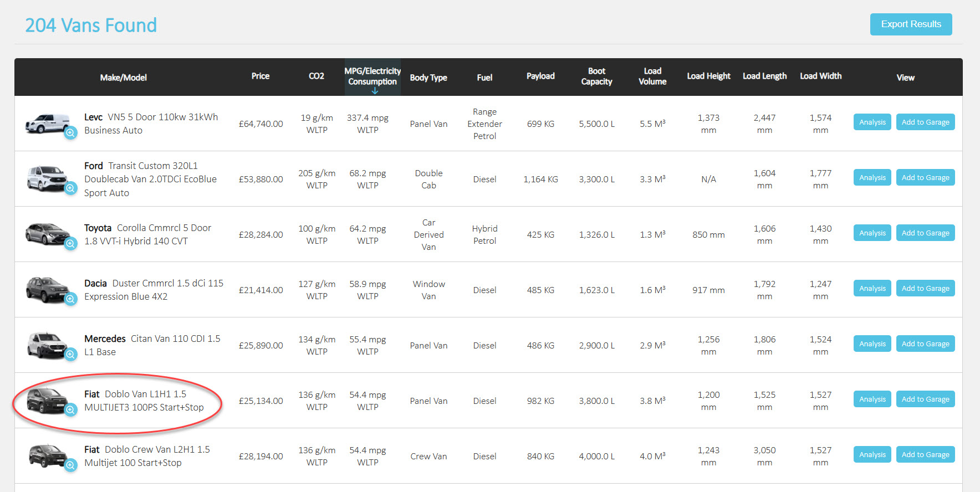Add Fiat Doblo Van L1H1 to Garage

[925, 399]
